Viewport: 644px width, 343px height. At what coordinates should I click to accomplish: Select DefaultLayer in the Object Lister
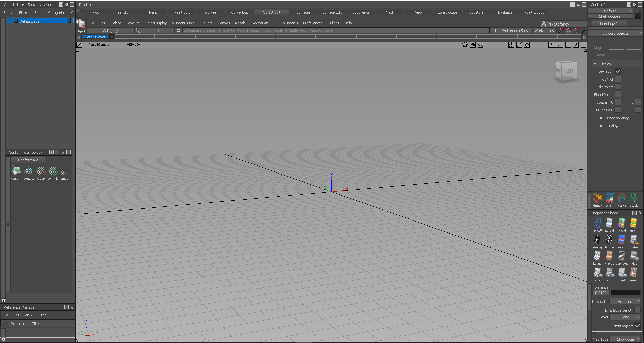click(30, 21)
